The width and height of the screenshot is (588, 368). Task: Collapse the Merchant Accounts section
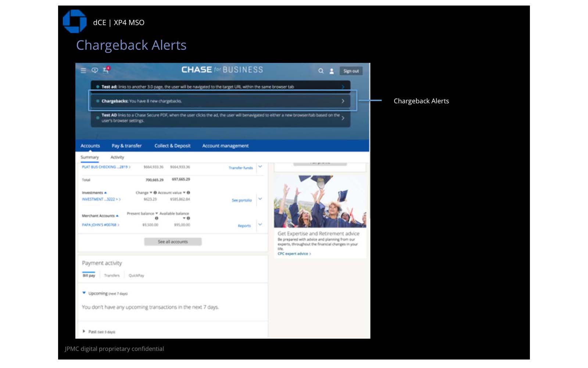(x=117, y=216)
